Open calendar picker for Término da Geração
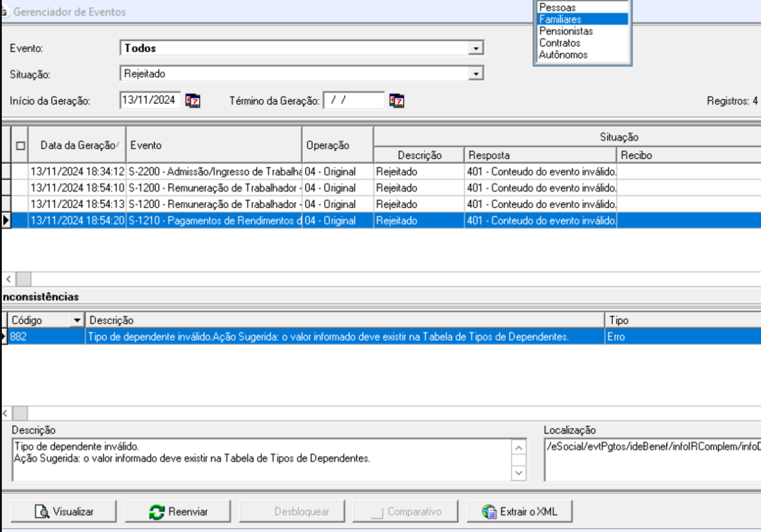This screenshot has height=532, width=761. point(396,100)
